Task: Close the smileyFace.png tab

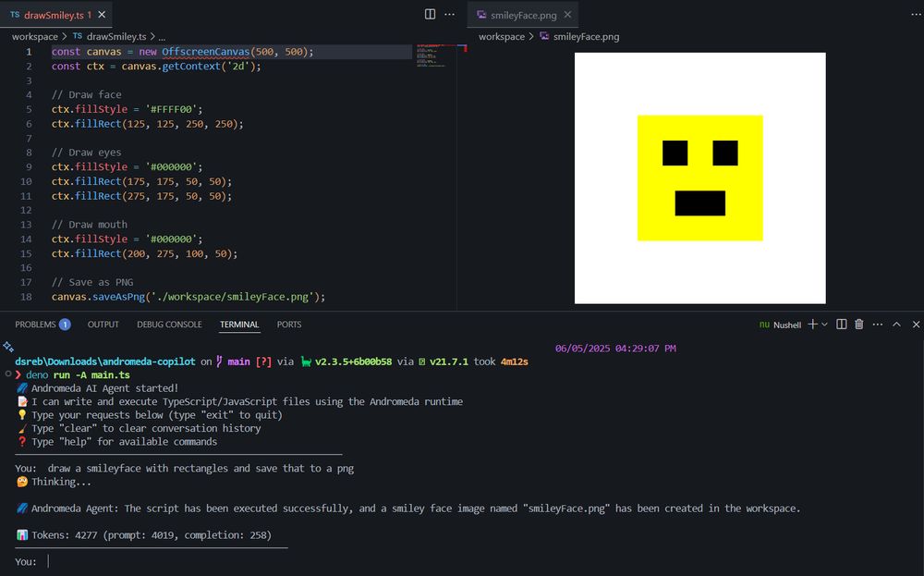Action: point(567,15)
